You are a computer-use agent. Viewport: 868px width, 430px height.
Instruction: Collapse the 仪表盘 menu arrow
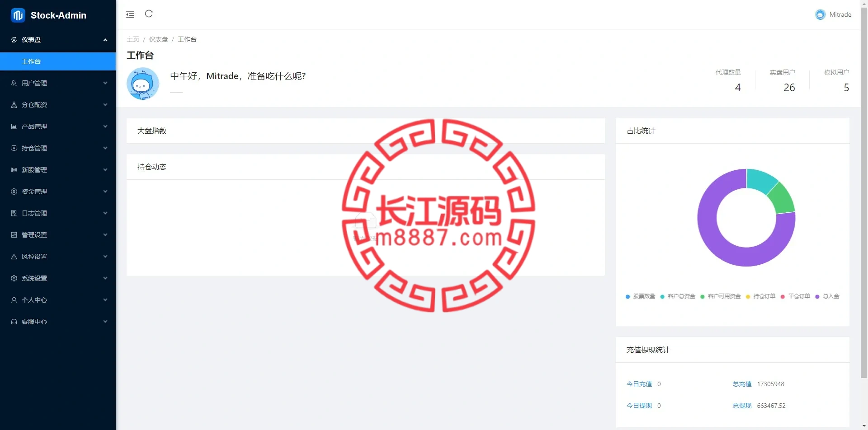105,40
